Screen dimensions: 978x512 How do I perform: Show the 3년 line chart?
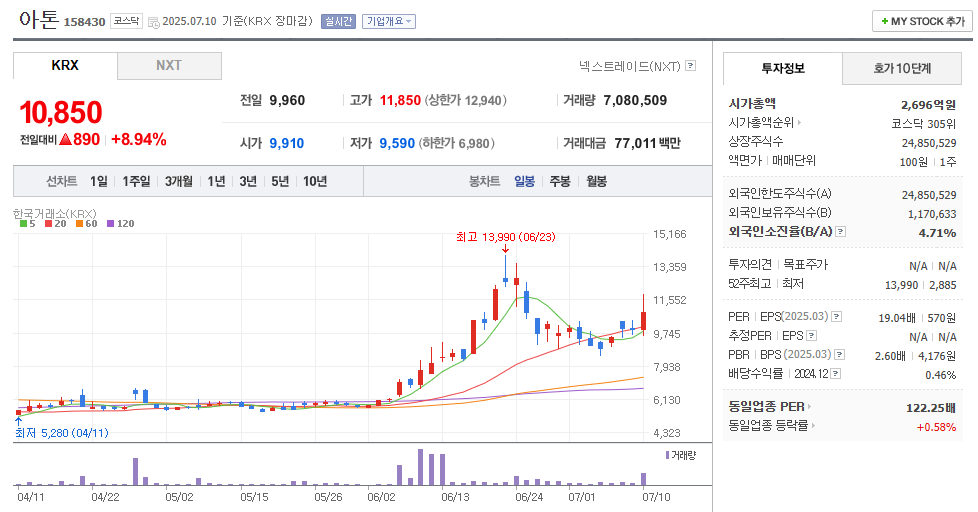point(248,181)
